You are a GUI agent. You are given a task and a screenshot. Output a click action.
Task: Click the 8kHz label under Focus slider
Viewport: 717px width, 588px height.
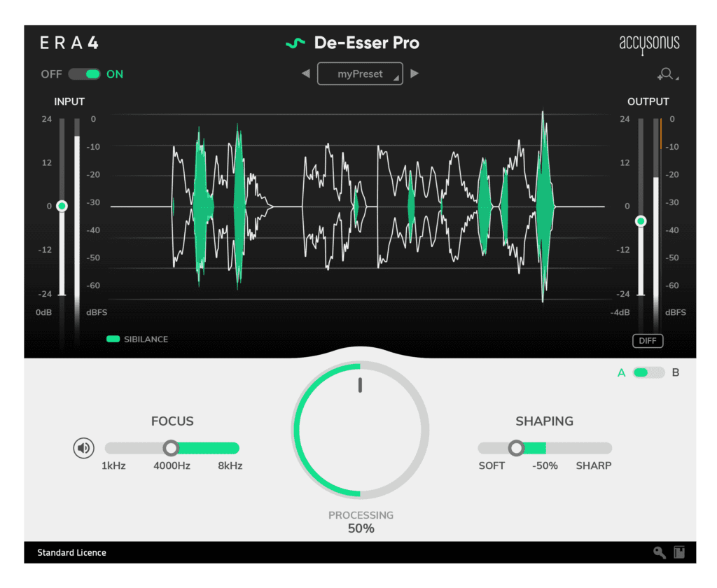tap(230, 466)
